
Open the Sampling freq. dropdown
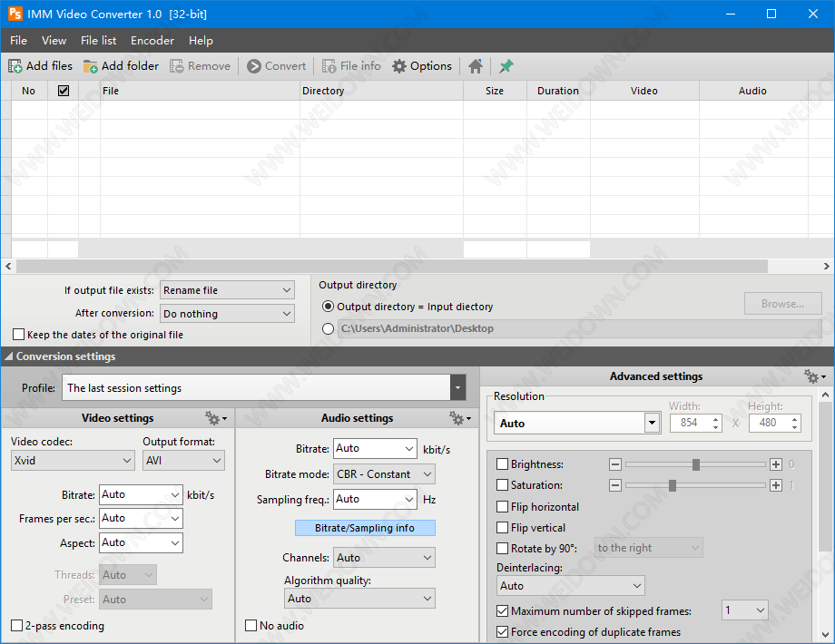click(x=376, y=499)
